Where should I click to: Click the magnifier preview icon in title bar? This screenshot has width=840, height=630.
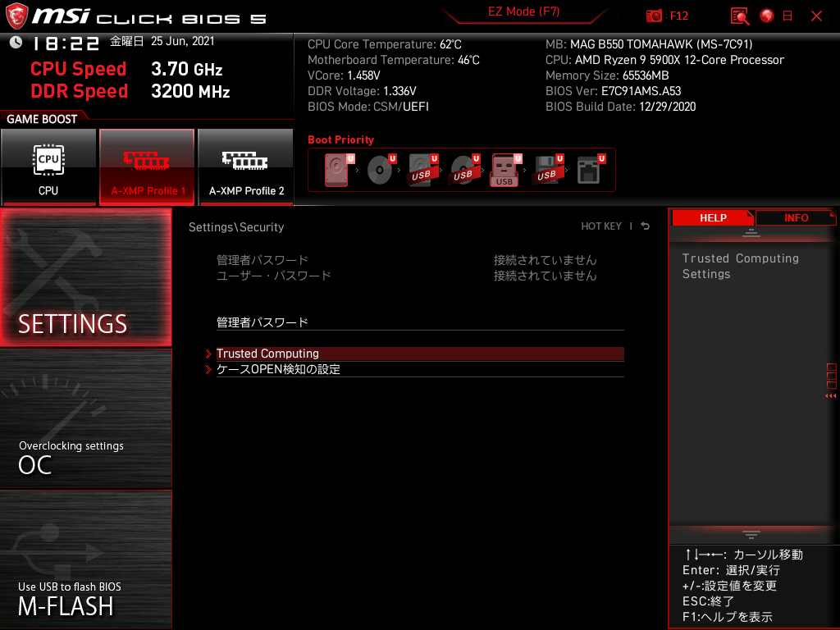point(739,16)
